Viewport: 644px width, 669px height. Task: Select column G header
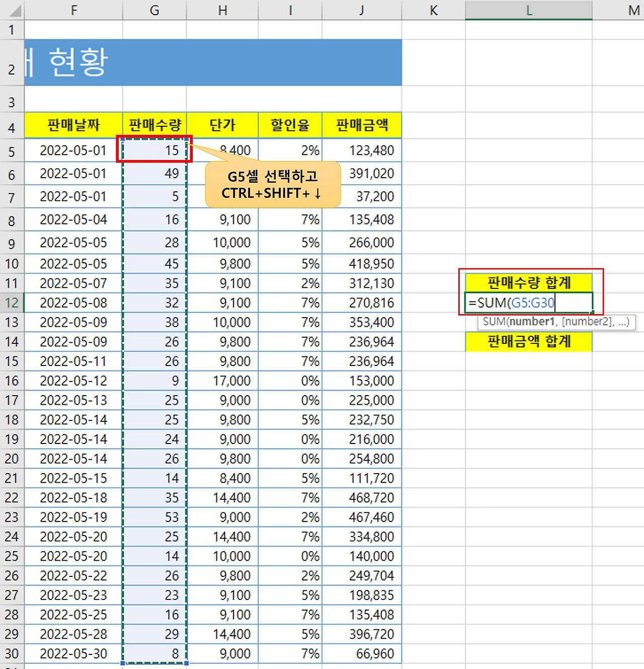(154, 10)
